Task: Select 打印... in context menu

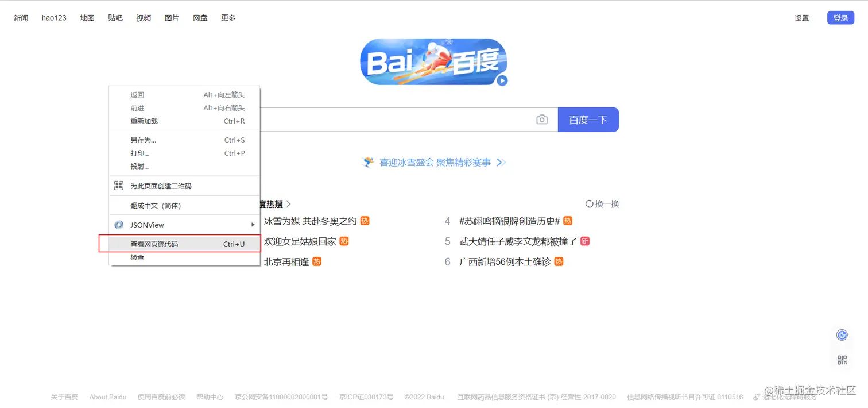Action: [185, 153]
